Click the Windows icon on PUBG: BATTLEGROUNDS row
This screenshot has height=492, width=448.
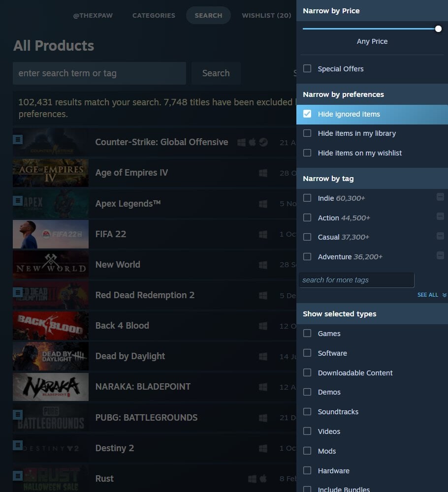pos(263,418)
